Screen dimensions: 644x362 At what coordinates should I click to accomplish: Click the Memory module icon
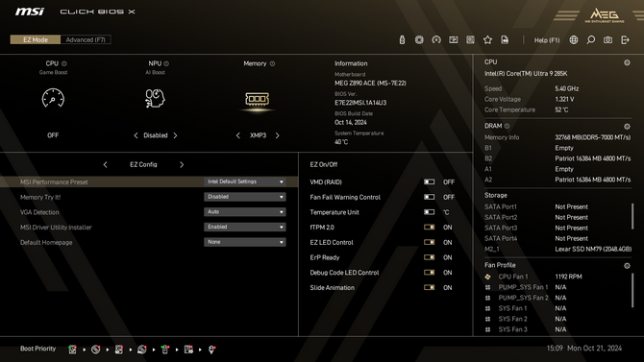tap(257, 99)
